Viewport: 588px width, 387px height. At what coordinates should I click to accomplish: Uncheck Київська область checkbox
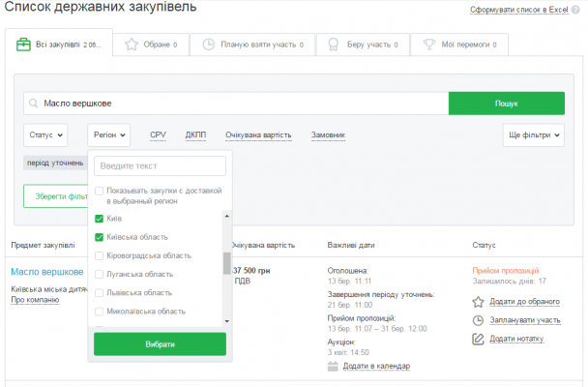[x=99, y=237]
